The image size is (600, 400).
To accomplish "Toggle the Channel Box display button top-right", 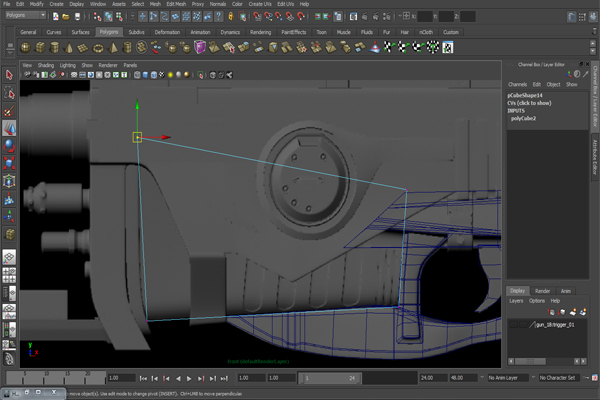I will [x=593, y=16].
